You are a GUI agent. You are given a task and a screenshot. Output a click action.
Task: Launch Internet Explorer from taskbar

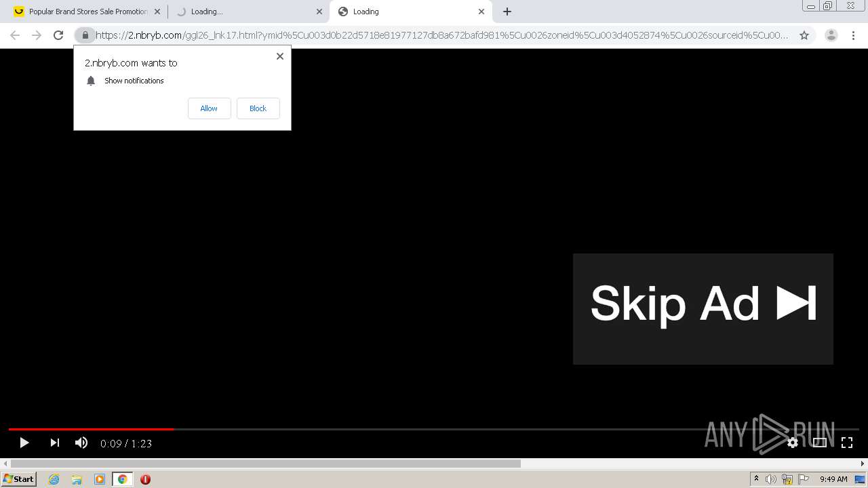click(x=54, y=479)
